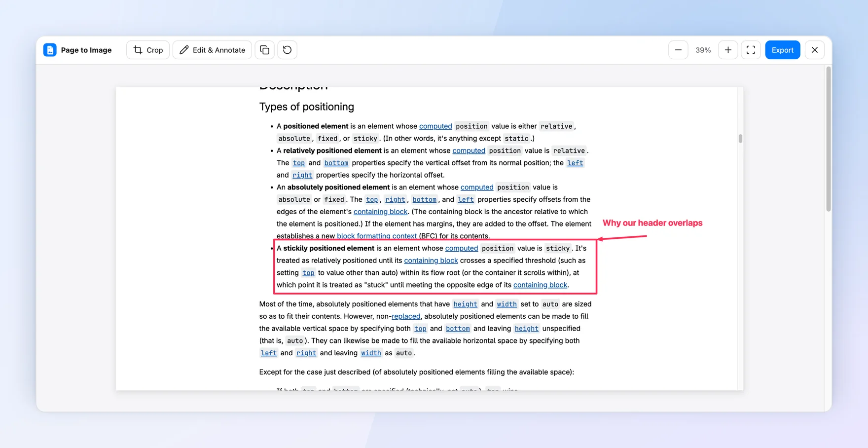The image size is (868, 448).
Task: Select the 'Why our header overlaps' annotation text
Action: (652, 223)
